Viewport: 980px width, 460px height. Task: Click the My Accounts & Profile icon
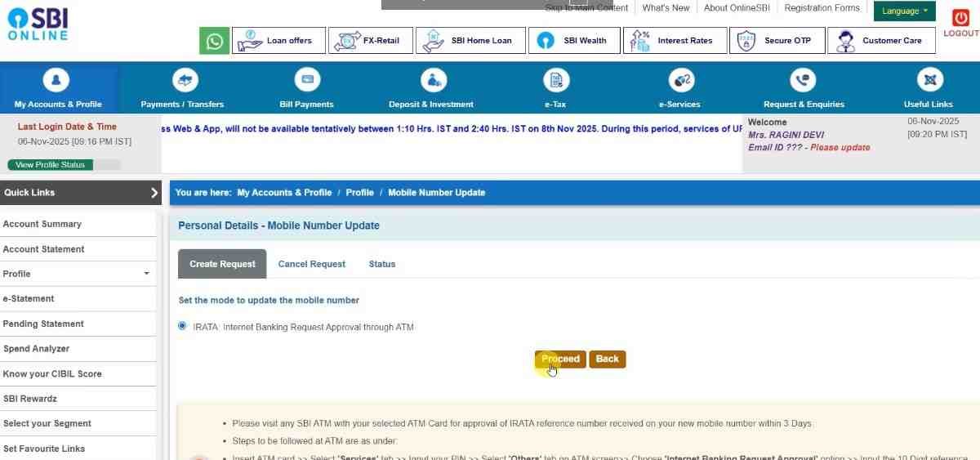coord(56,80)
